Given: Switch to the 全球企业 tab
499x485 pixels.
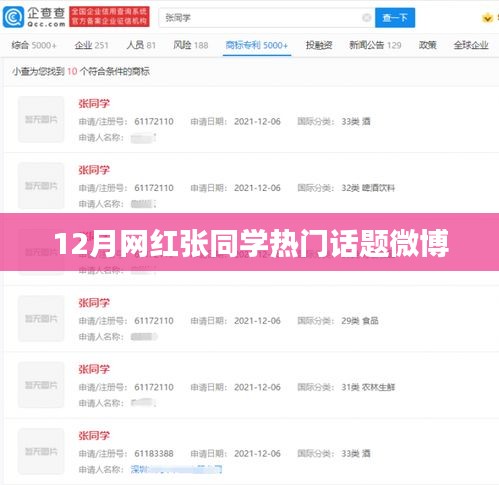Looking at the screenshot, I should (x=471, y=45).
